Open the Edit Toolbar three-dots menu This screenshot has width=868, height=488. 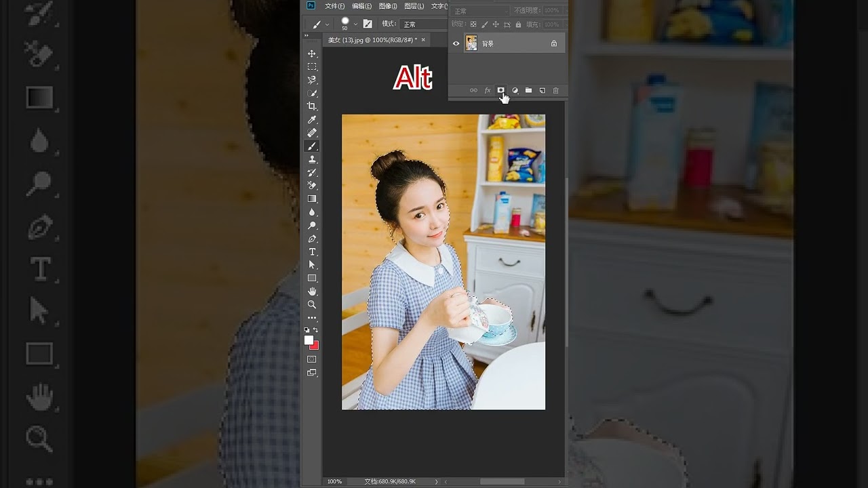tap(312, 318)
